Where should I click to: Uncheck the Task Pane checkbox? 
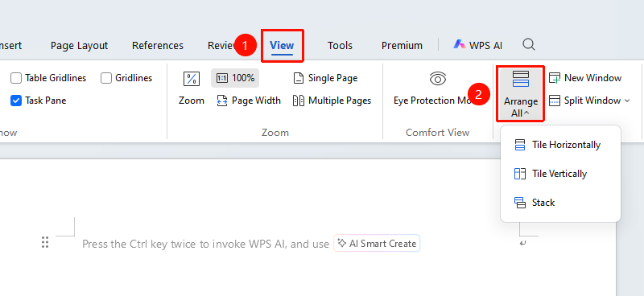tap(16, 101)
